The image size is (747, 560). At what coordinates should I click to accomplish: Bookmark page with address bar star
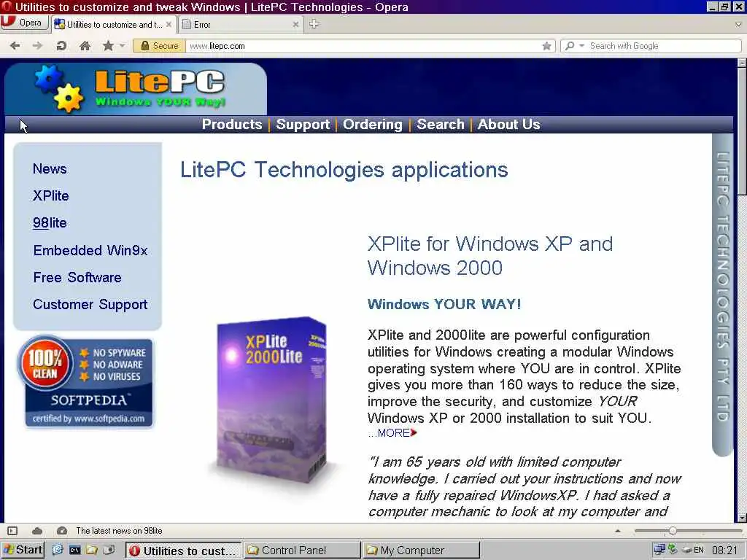tap(546, 46)
